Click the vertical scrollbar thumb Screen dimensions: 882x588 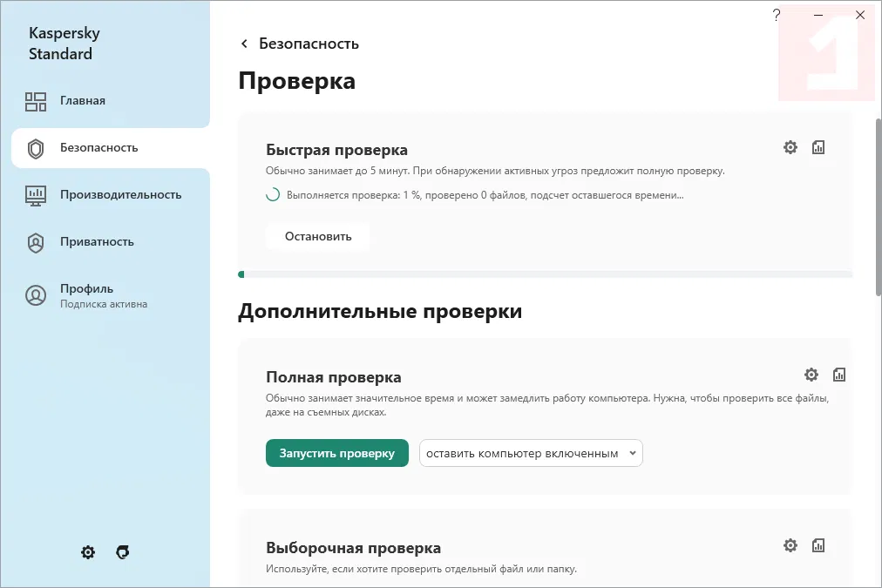tap(879, 206)
